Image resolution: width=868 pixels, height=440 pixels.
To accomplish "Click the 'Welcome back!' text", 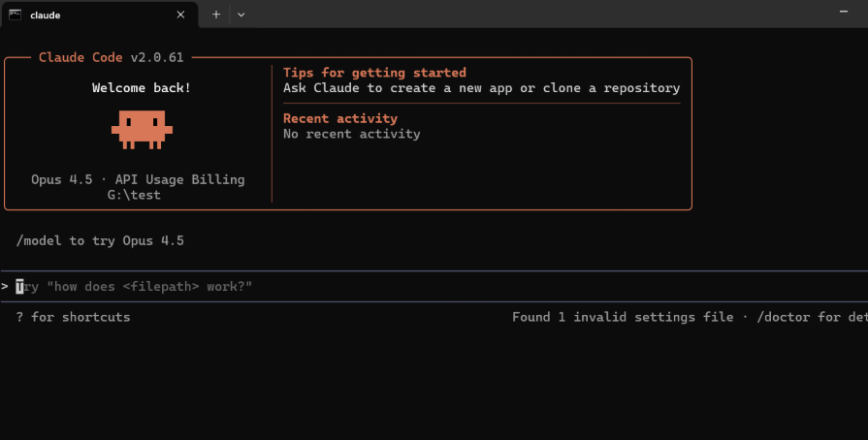I will pos(142,87).
